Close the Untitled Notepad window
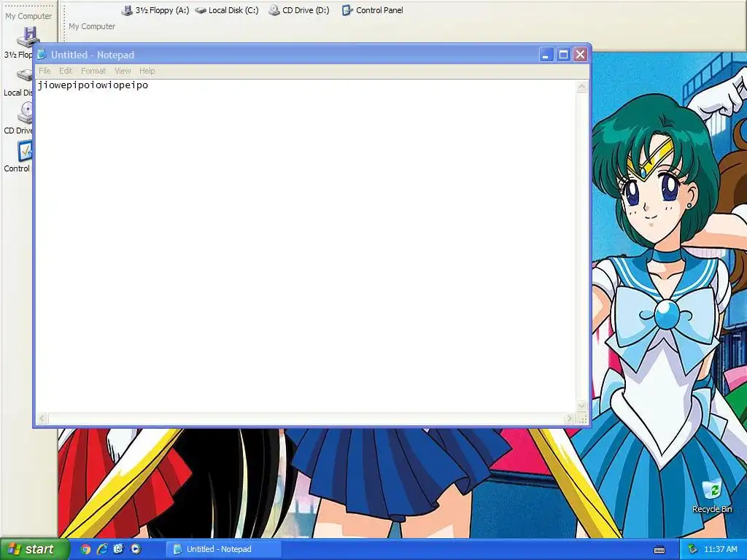 pos(580,55)
